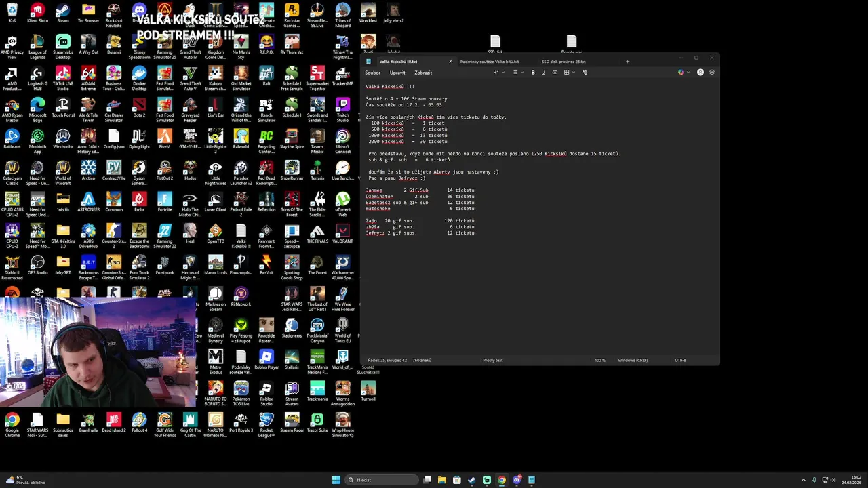The height and width of the screenshot is (488, 868).
Task: Open the weather widget on taskbar
Action: (26, 480)
